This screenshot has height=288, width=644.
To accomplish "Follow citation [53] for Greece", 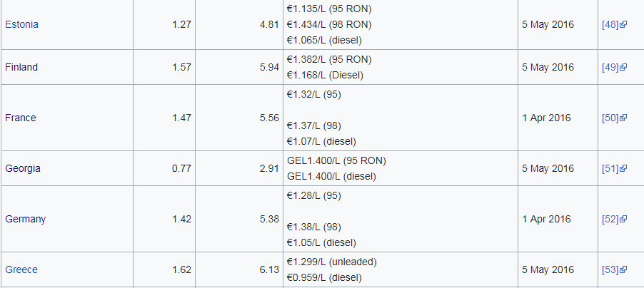I will [610, 270].
